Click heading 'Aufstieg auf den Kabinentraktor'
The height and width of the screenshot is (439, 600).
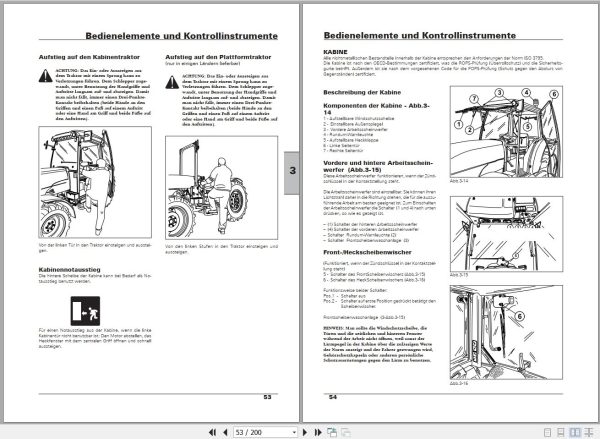pyautogui.click(x=89, y=57)
